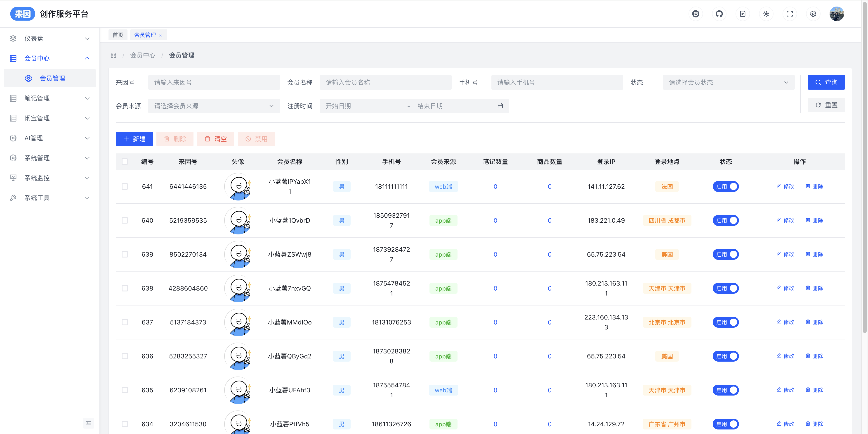Click 修改 link for member 640
Viewport: 868px width, 434px height.
(x=785, y=220)
